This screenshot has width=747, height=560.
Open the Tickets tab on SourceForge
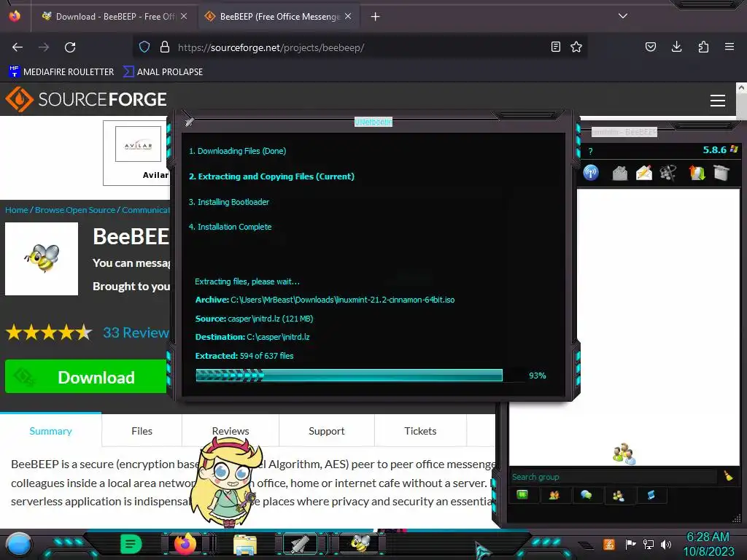click(420, 431)
